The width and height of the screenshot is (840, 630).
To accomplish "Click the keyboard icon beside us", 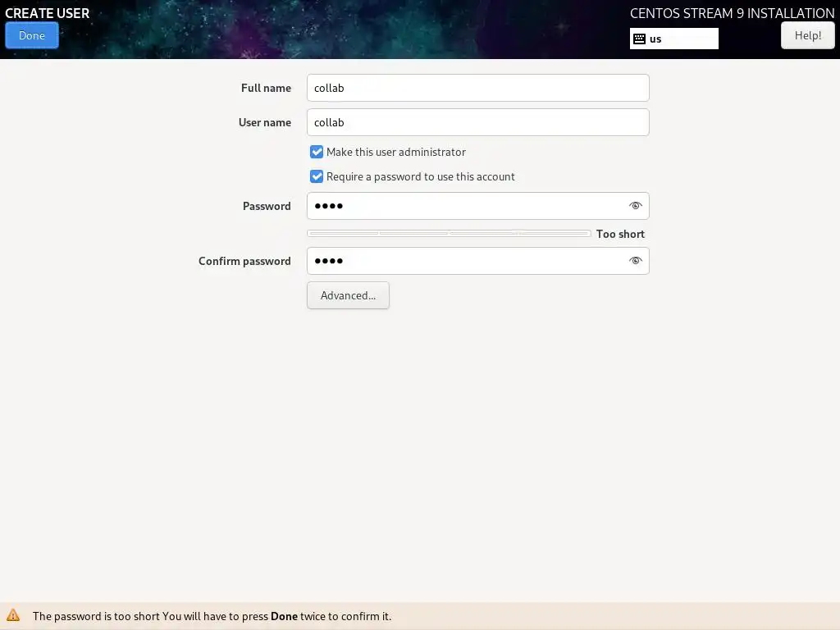I will pyautogui.click(x=639, y=39).
